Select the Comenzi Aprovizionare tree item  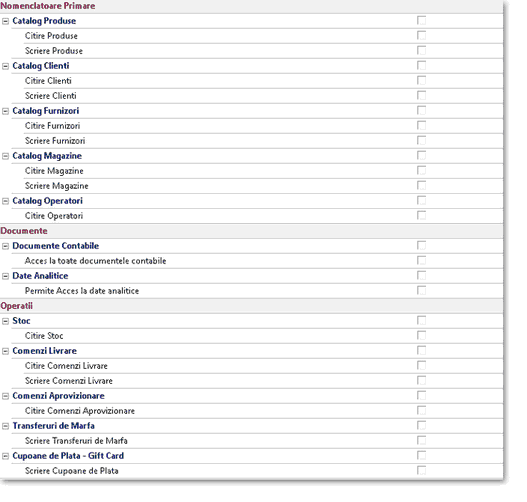point(58,396)
